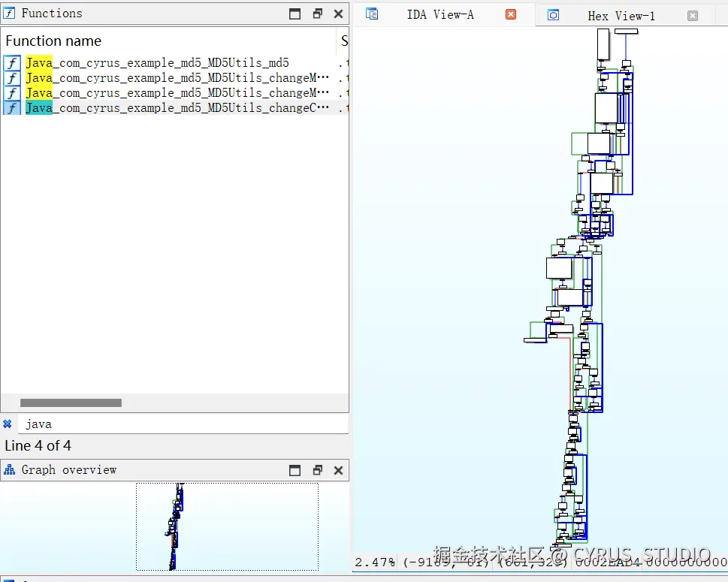Click the Functions panel title icon
This screenshot has height=582, width=728.
point(9,13)
